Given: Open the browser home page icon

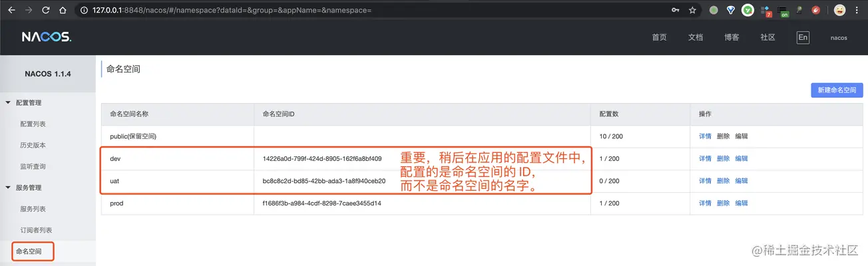Looking at the screenshot, I should [x=62, y=11].
